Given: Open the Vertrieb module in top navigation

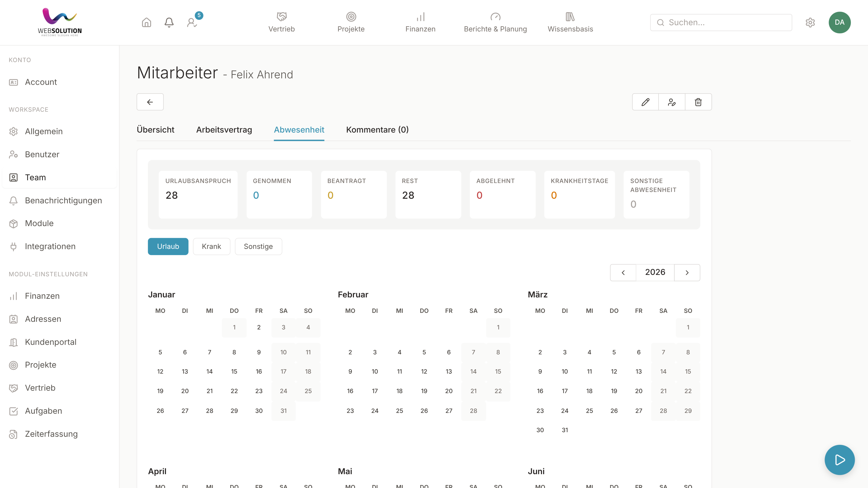Looking at the screenshot, I should click(281, 22).
